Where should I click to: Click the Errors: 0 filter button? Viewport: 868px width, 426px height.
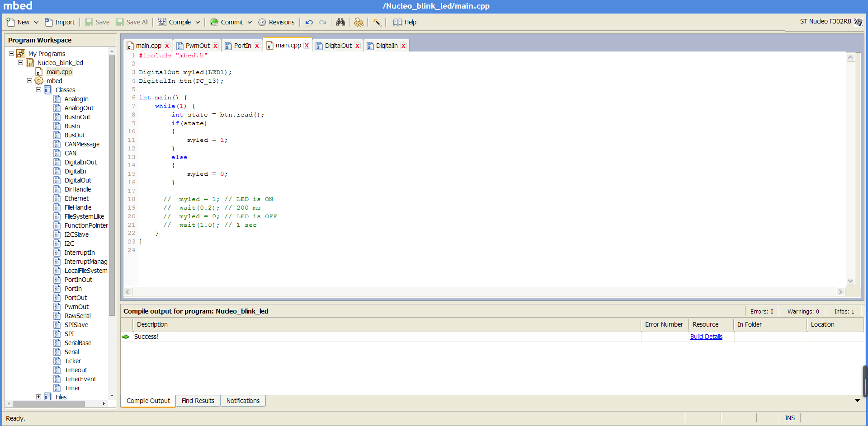pos(762,311)
